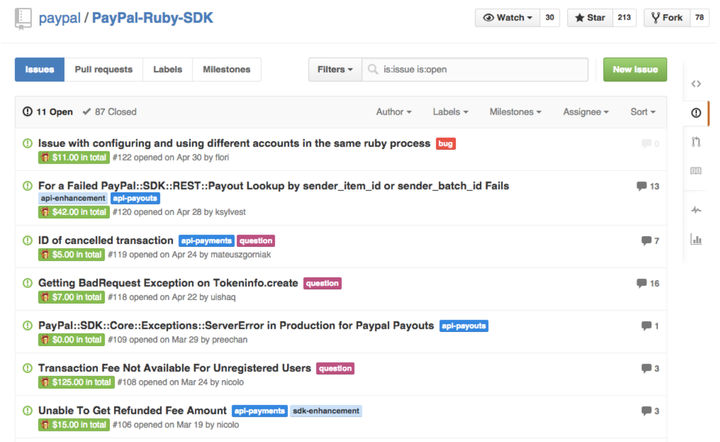The image size is (720, 442).
Task: Open the Code icon in the right sidebar
Action: pos(696,84)
